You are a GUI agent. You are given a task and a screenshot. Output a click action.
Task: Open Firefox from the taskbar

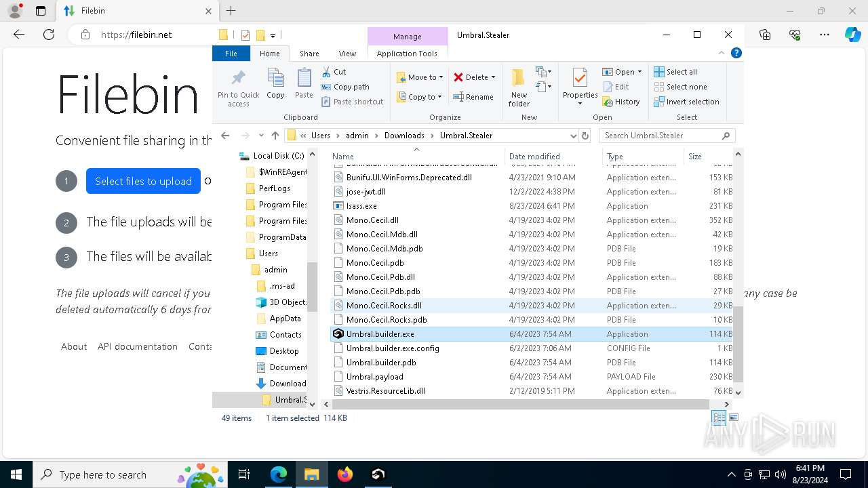[x=345, y=474]
